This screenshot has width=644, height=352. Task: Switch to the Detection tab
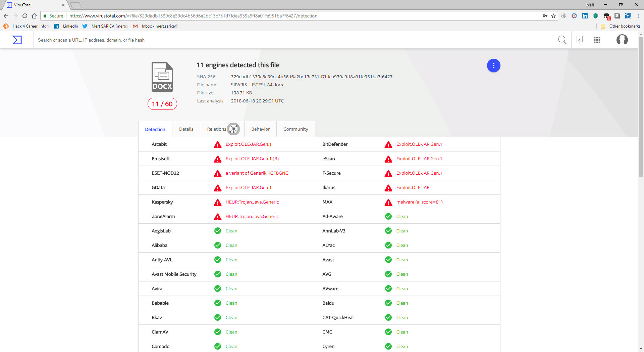click(x=155, y=129)
